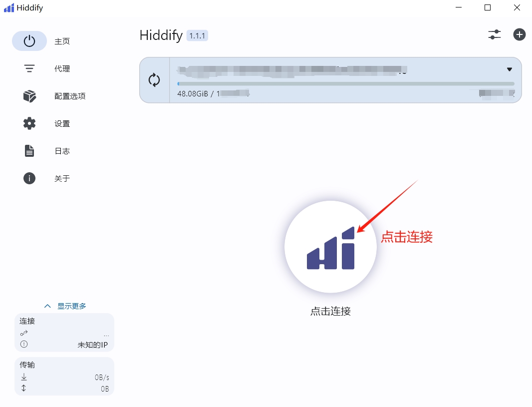Open 日志 via the document icon
Image resolution: width=532 pixels, height=407 pixels.
29,151
